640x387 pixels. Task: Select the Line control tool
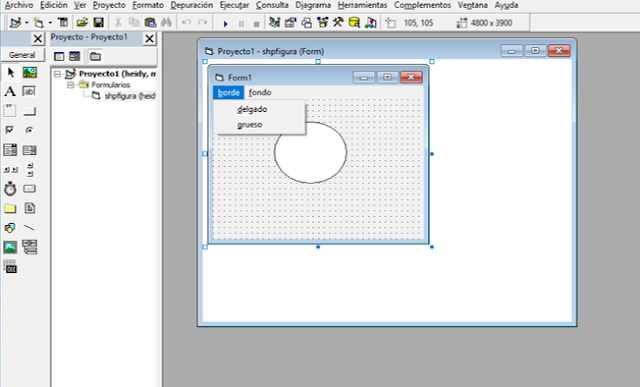pyautogui.click(x=29, y=228)
